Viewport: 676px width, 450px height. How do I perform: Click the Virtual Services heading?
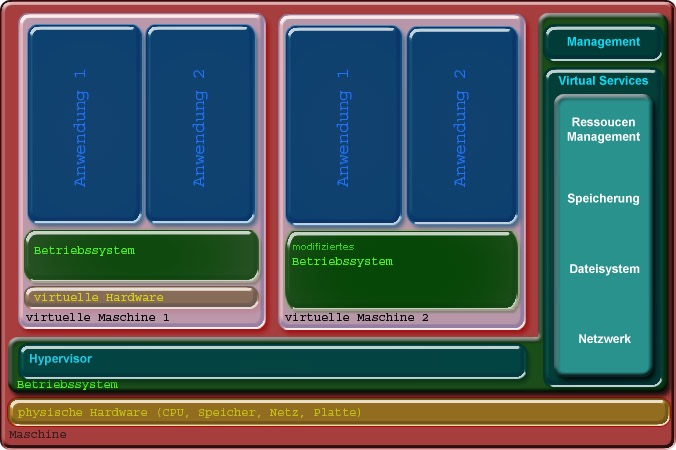coord(603,81)
